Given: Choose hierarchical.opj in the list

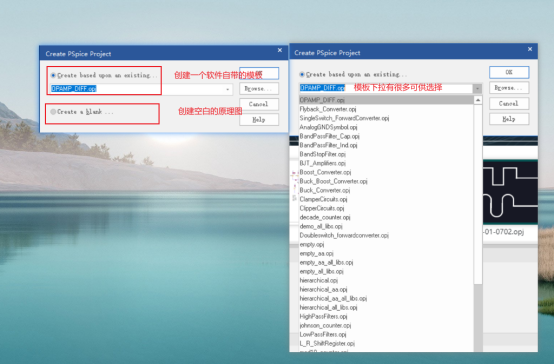Looking at the screenshot, I should pos(386,280).
